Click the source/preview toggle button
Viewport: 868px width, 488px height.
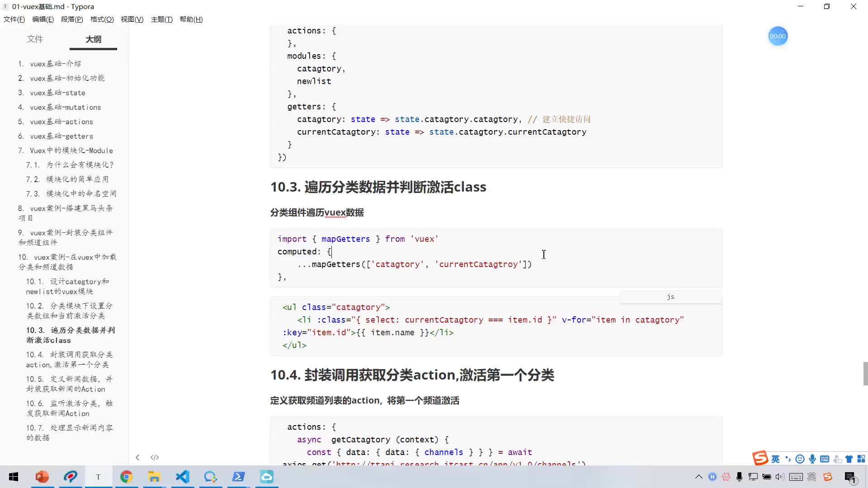tap(155, 457)
